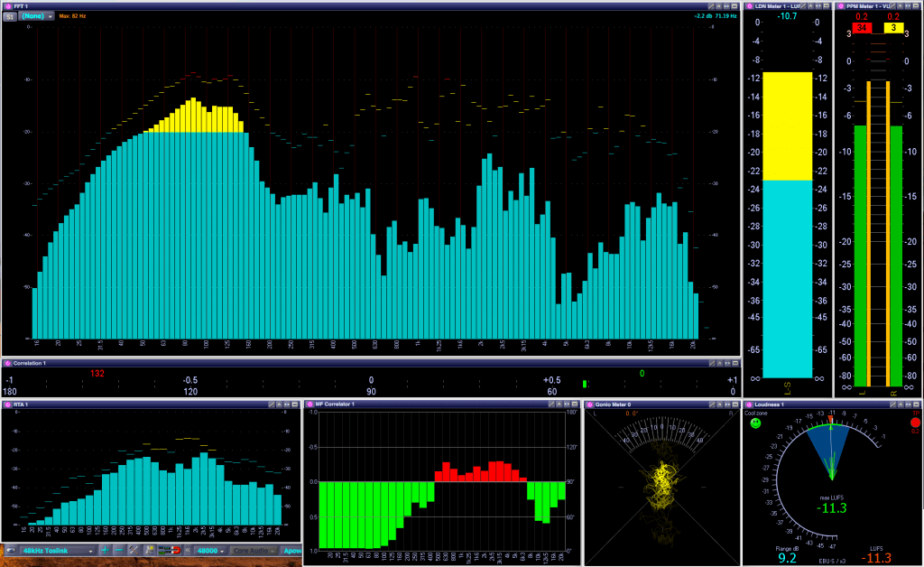Click the 'A' icon in Gonio Meter 0 title bar
The height and width of the screenshot is (567, 924).
coord(719,404)
